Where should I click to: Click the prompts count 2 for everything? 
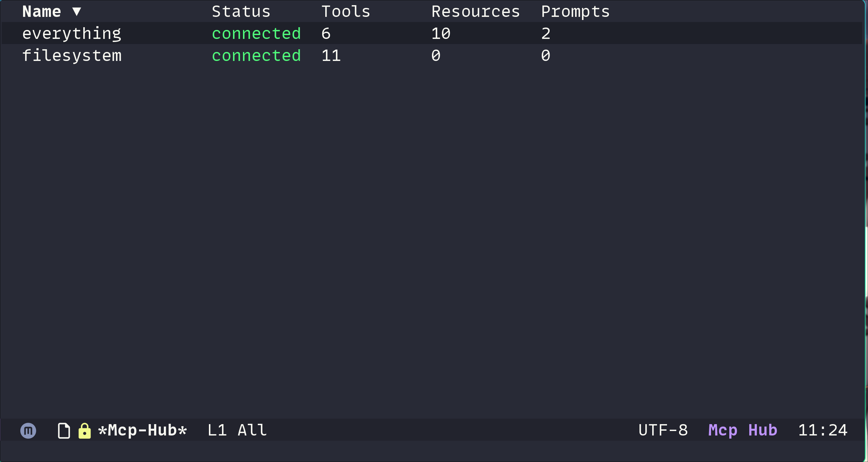pos(546,34)
